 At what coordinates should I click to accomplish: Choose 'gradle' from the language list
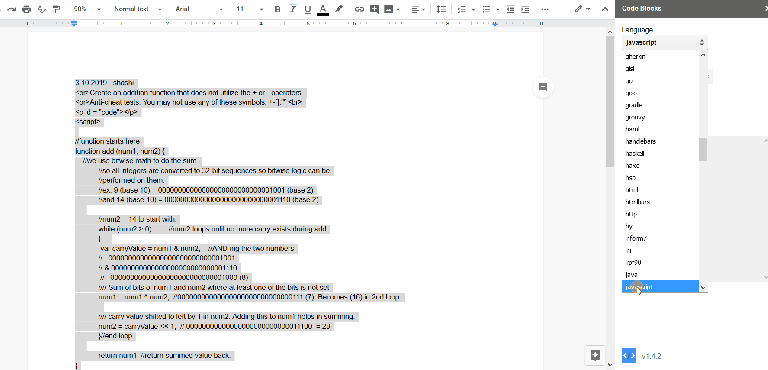pos(660,105)
